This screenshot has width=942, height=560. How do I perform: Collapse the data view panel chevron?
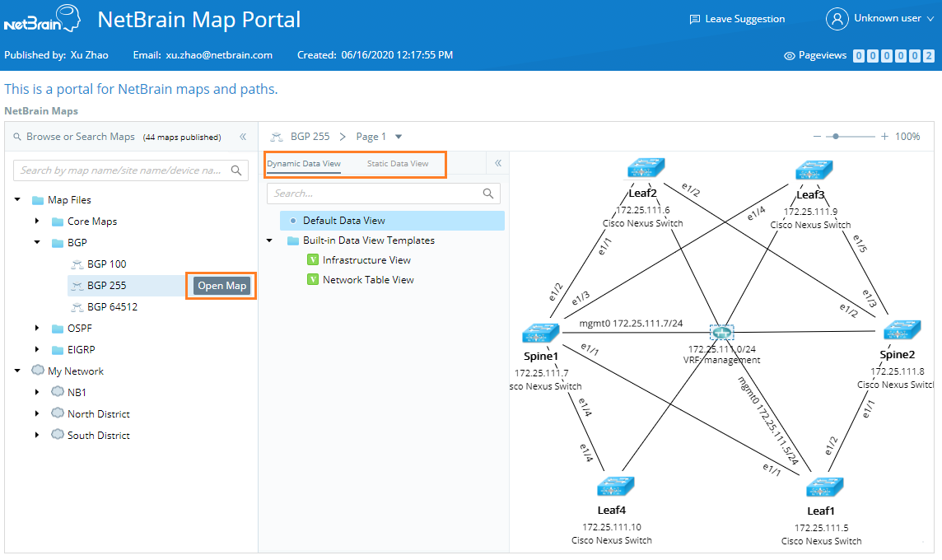pos(497,162)
